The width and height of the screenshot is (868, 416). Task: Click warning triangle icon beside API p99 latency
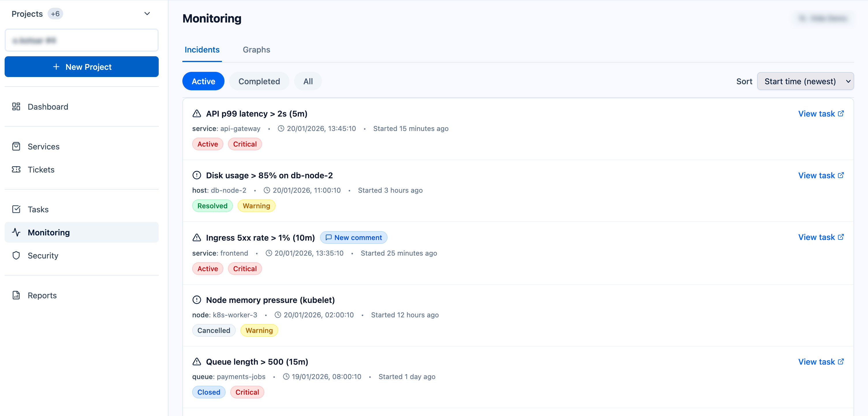click(197, 114)
